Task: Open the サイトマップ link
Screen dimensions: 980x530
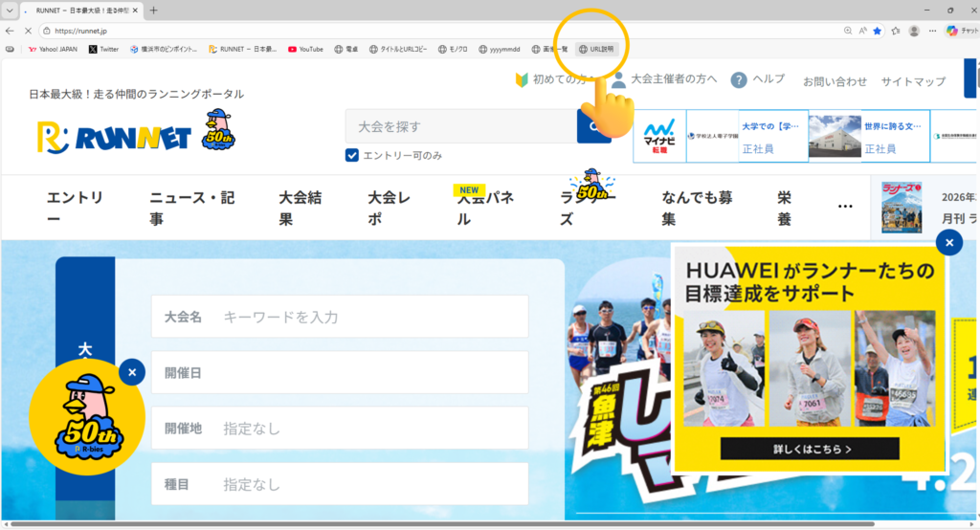Action: point(913,81)
